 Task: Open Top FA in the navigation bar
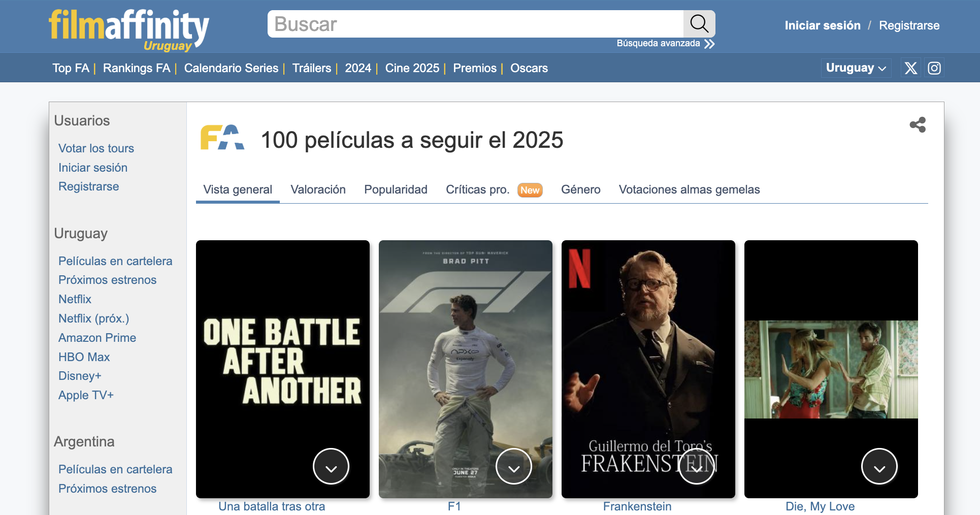(71, 68)
